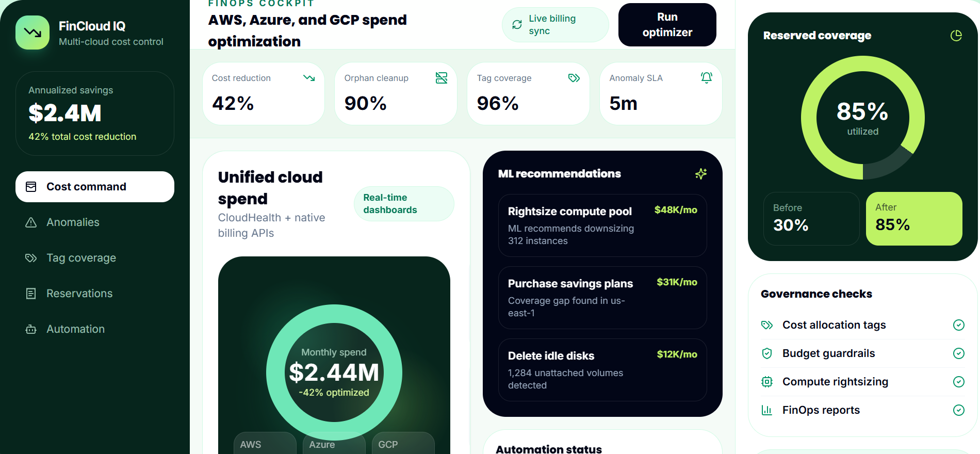Screen dimensions: 980x454
Task: Click the Live billing sync refresh icon
Action: point(517,25)
